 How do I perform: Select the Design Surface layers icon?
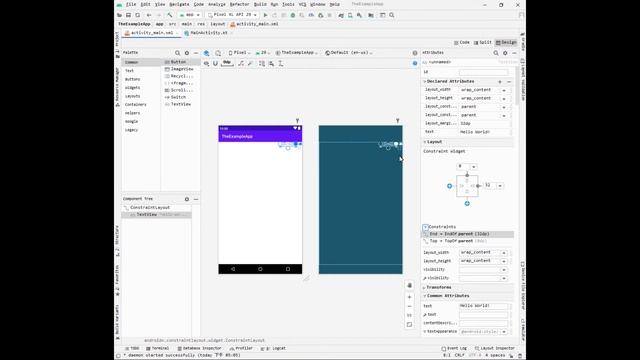(x=207, y=53)
